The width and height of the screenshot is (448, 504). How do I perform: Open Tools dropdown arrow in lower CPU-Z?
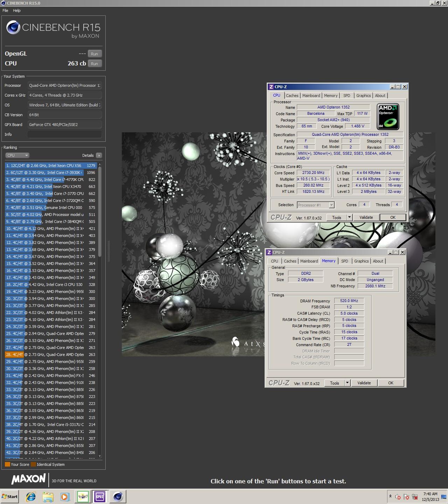tap(347, 383)
